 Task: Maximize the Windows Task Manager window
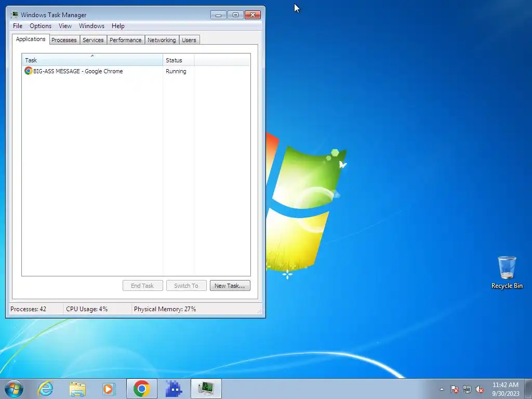(x=235, y=15)
